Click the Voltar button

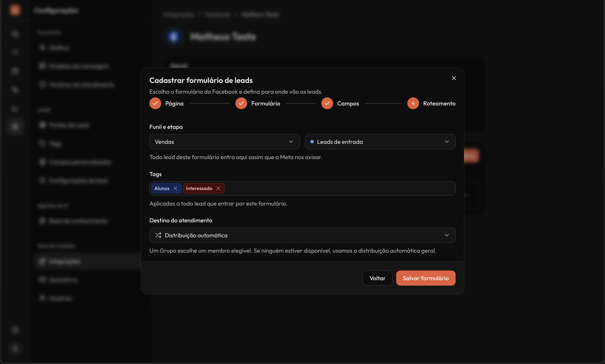pyautogui.click(x=377, y=278)
